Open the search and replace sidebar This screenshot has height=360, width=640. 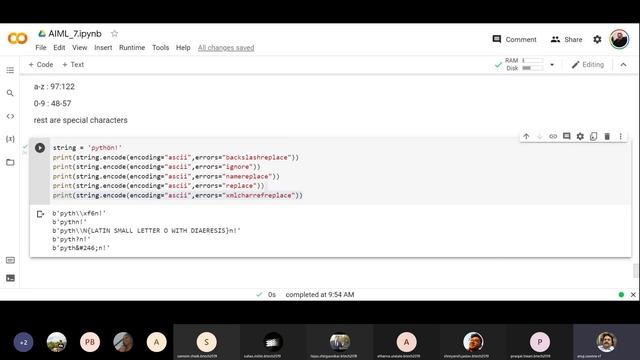(x=10, y=93)
